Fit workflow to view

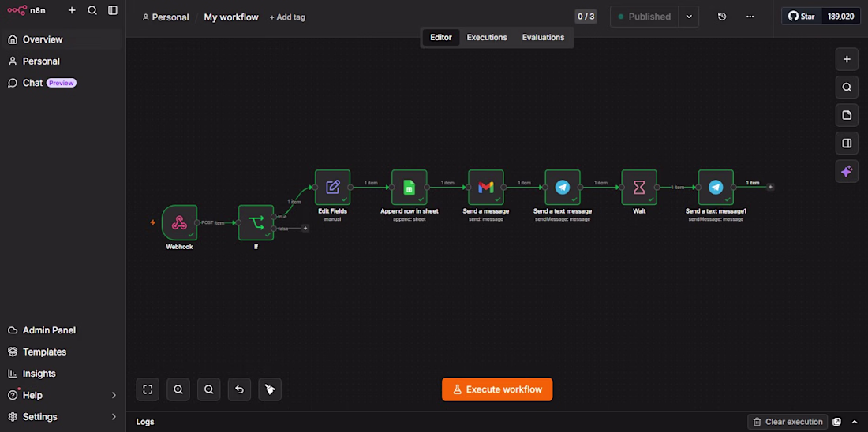(x=148, y=389)
